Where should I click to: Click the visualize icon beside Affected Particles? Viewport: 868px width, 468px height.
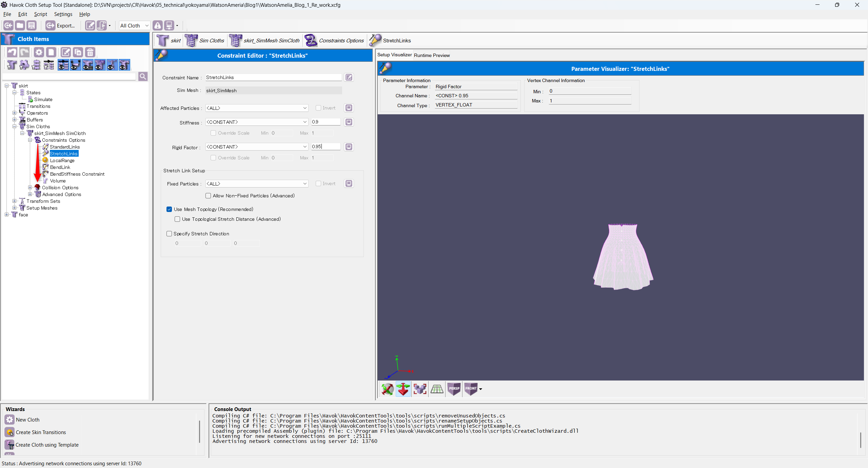[x=349, y=108]
